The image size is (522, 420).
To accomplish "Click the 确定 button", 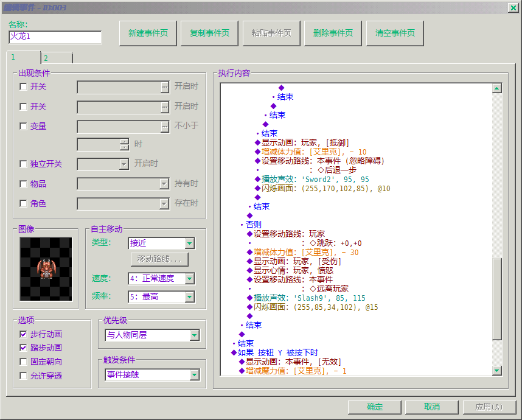I will pyautogui.click(x=375, y=407).
